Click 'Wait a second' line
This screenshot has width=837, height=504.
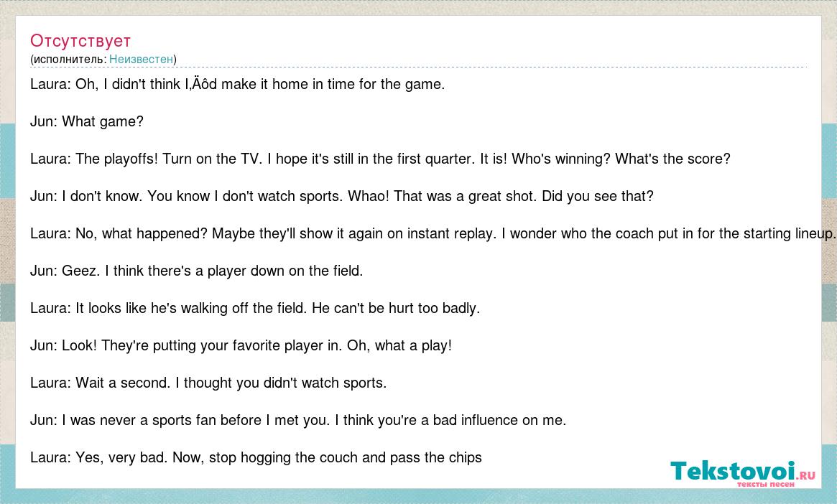[x=208, y=383]
